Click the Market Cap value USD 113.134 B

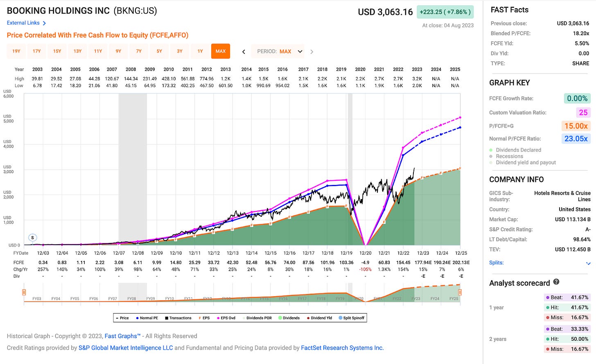573,220
